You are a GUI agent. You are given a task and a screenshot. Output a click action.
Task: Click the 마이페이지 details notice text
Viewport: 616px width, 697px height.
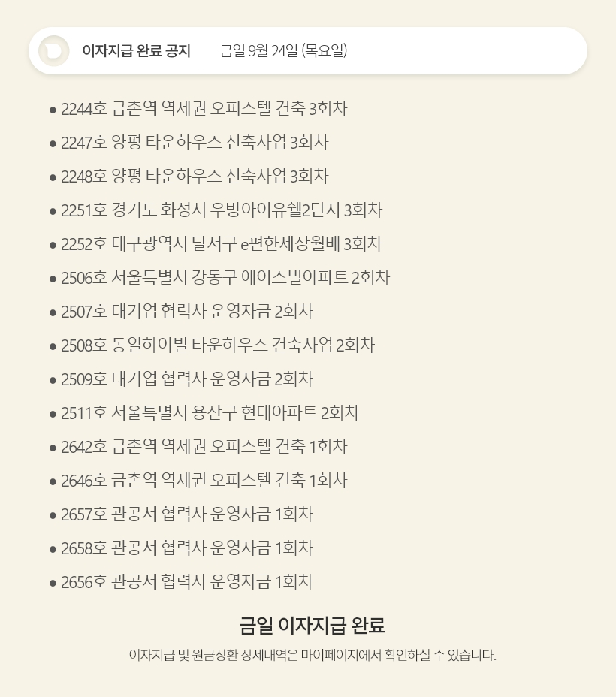click(x=313, y=655)
